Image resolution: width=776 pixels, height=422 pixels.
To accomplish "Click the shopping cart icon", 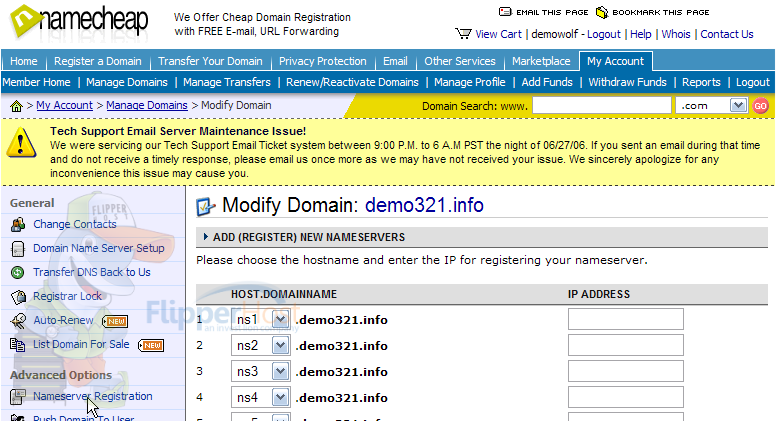I will click(x=463, y=34).
